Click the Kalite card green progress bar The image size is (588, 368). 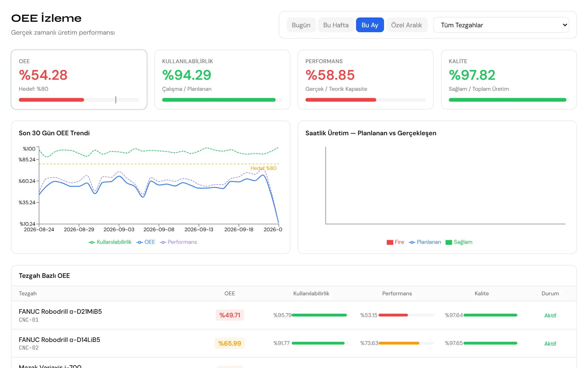point(507,100)
